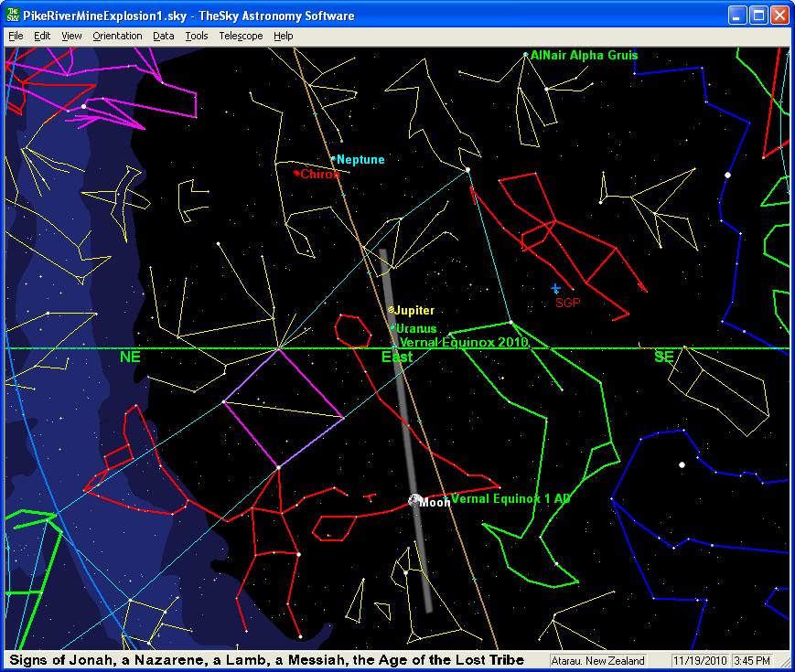Expand the Data menu
The width and height of the screenshot is (795, 672).
click(164, 36)
